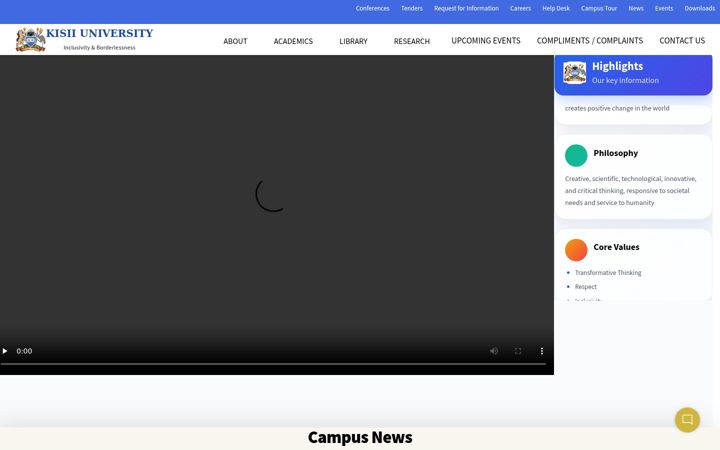Image resolution: width=720 pixels, height=450 pixels.
Task: Click the Kisii University crest logo
Action: coord(30,39)
